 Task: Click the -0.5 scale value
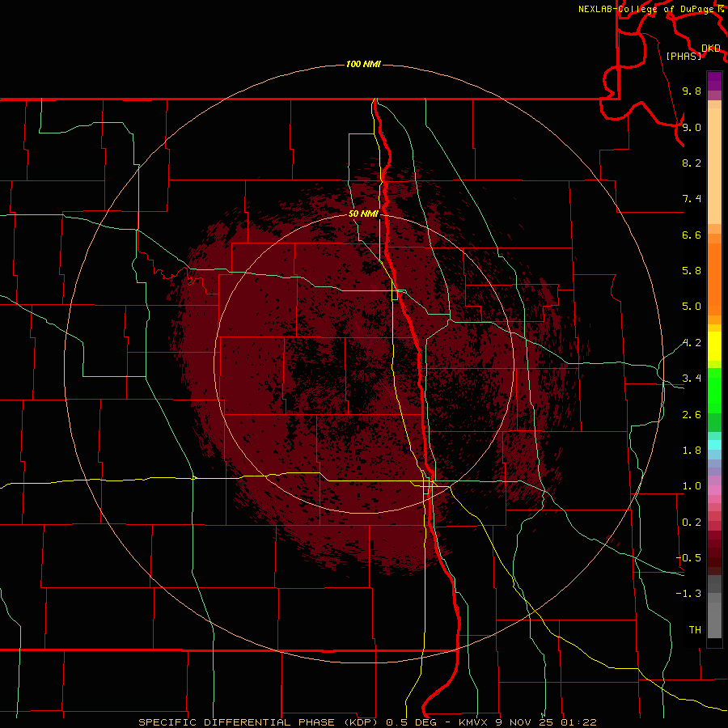click(688, 558)
